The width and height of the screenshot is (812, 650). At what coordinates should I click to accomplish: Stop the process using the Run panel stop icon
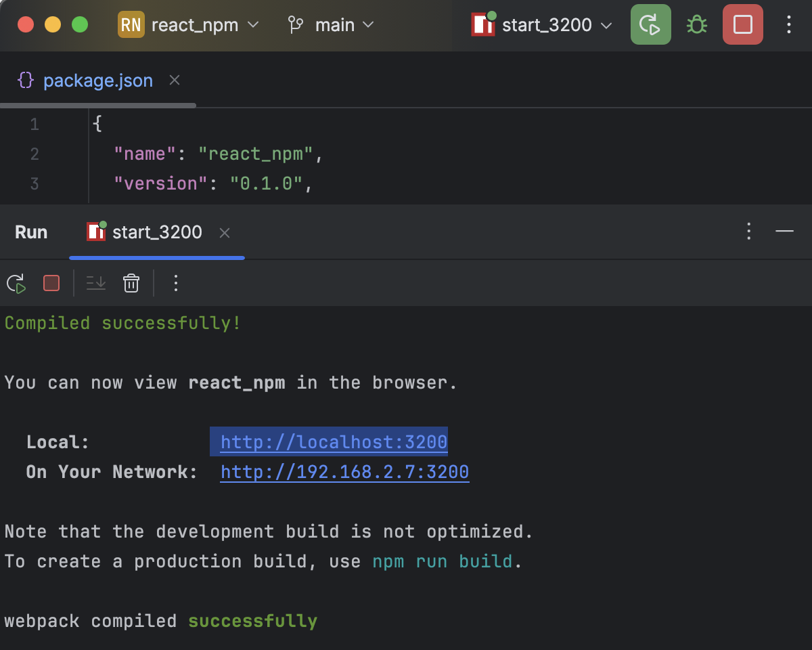(x=51, y=283)
